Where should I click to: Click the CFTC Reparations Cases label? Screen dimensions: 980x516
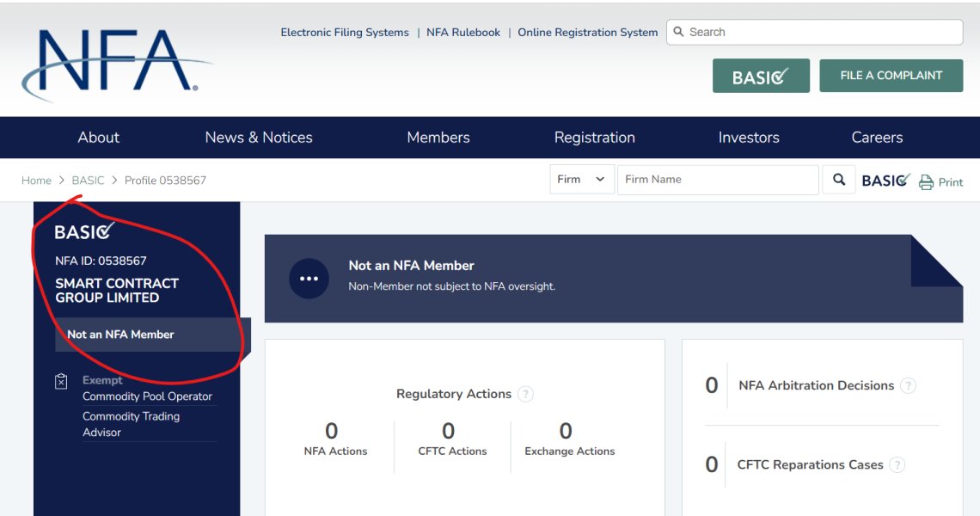click(x=810, y=464)
